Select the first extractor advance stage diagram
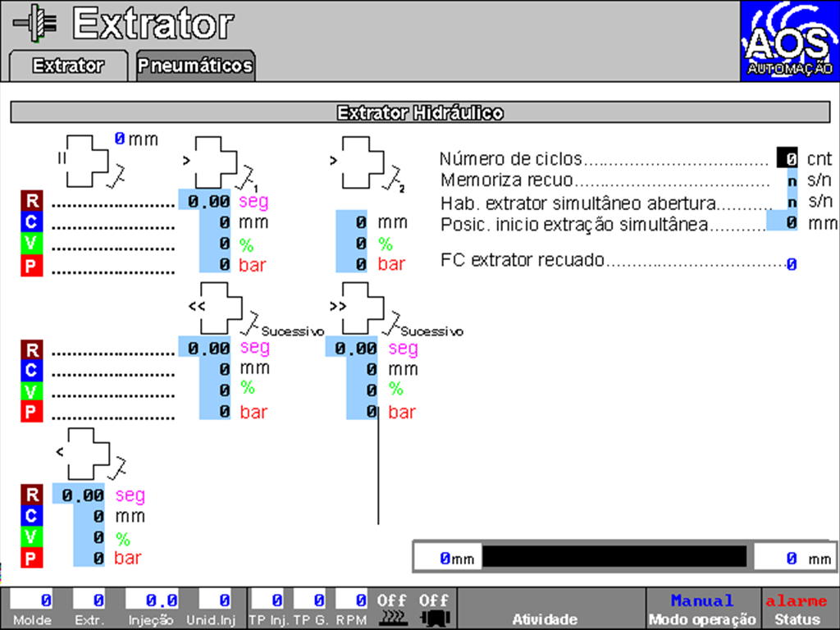 click(215, 159)
